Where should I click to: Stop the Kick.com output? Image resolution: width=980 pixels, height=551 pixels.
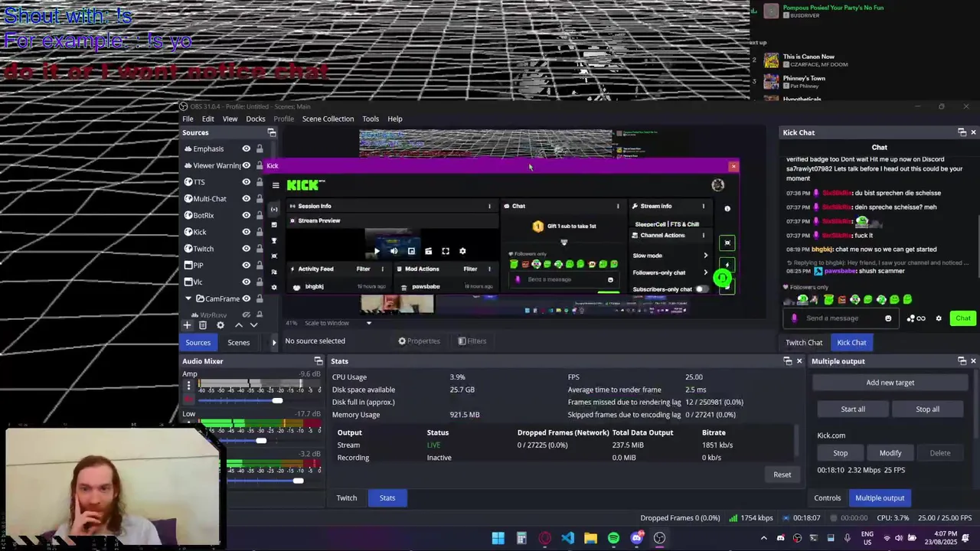pos(840,453)
